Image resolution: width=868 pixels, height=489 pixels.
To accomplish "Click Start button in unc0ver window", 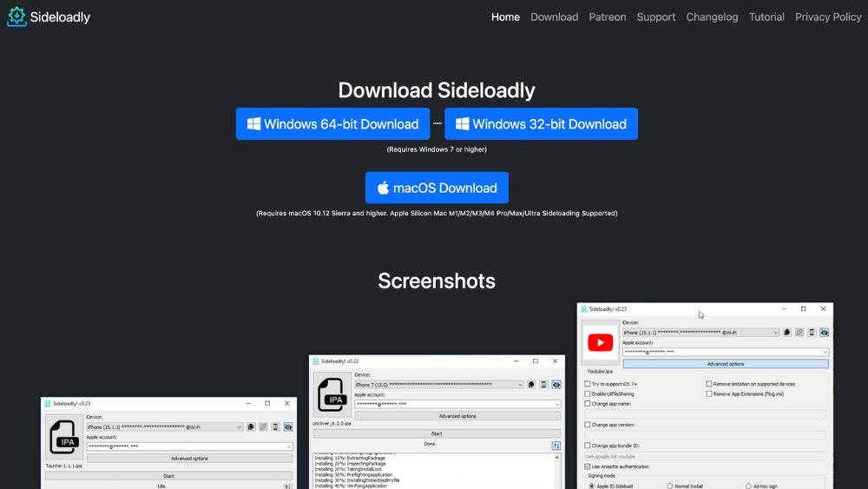I will (437, 433).
